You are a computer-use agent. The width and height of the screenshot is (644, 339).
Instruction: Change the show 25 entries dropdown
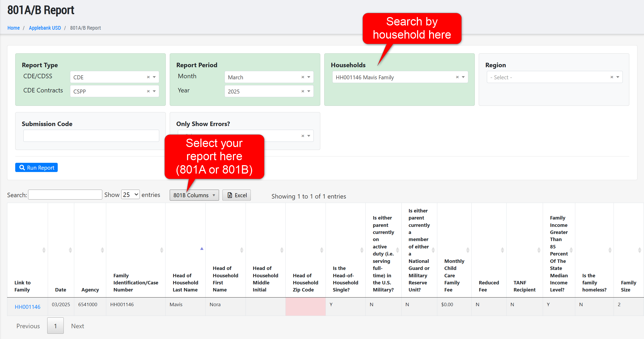coord(130,195)
